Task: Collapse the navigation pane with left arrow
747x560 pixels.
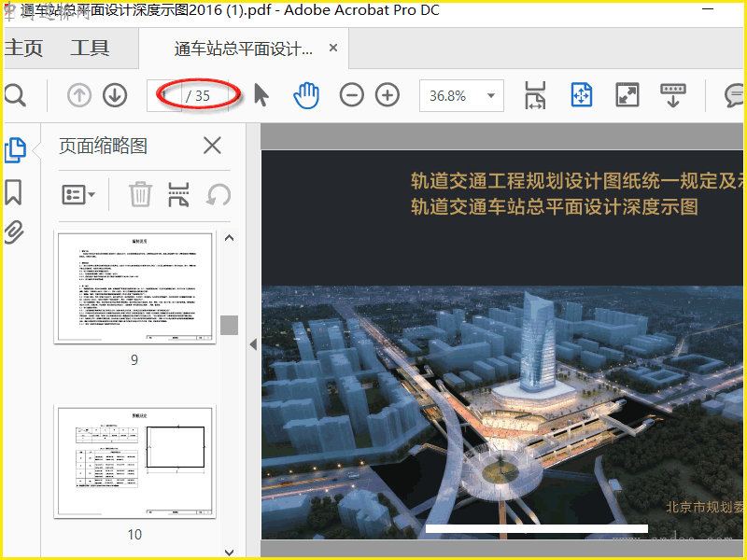Action: pos(252,344)
